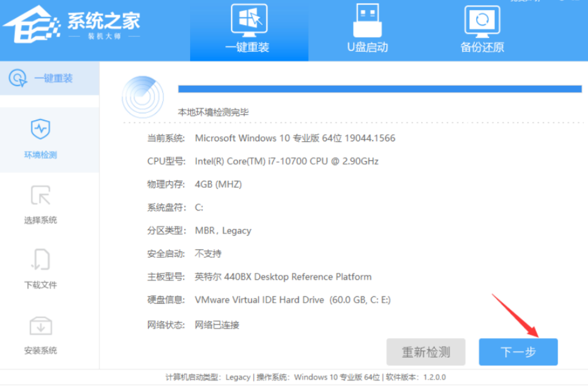The image size is (588, 389).
Task: Click the 备份还原 monitor refresh icon
Action: [482, 20]
